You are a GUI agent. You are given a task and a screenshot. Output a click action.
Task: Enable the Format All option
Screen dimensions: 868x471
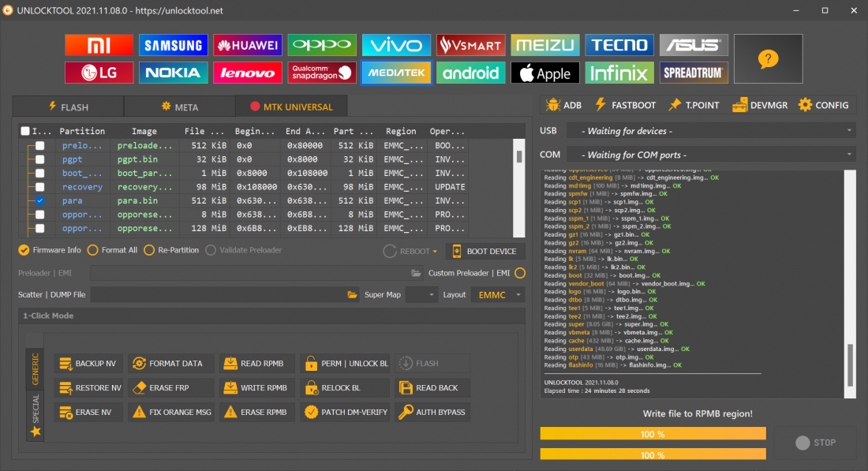(112, 250)
